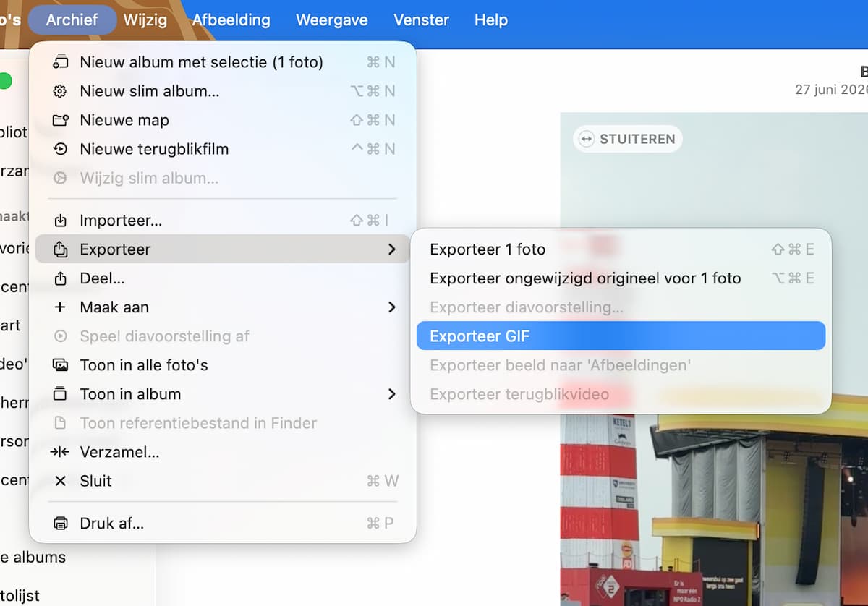Click the dimmed Exporteer terugblikvideo entry
The image size is (868, 606).
coord(621,394)
